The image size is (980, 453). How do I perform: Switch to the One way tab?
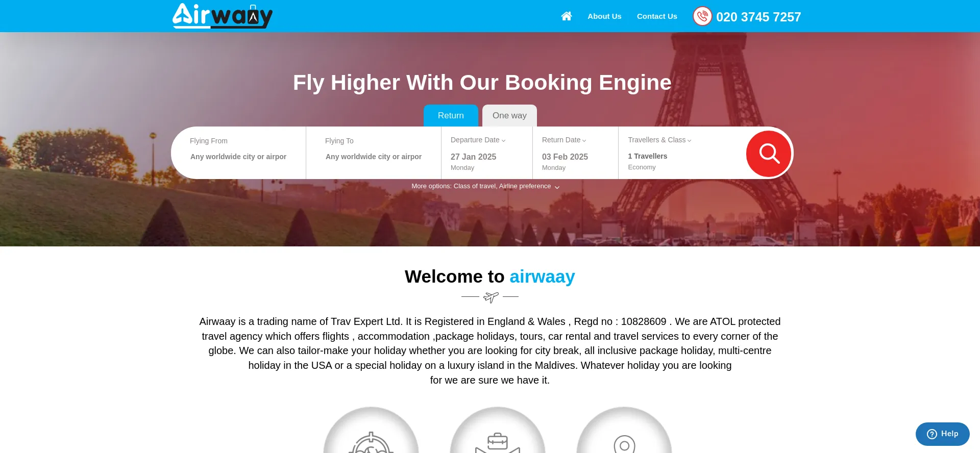pyautogui.click(x=509, y=116)
